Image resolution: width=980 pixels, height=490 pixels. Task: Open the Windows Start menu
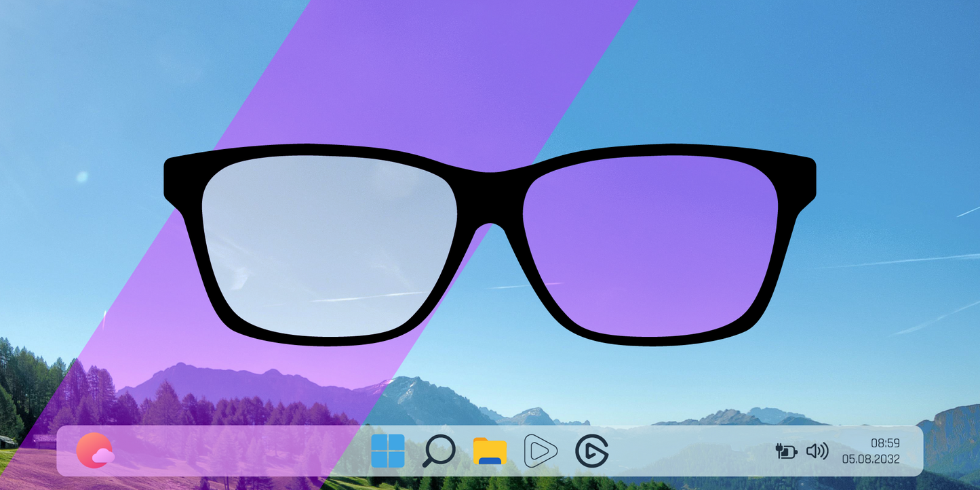point(388,451)
